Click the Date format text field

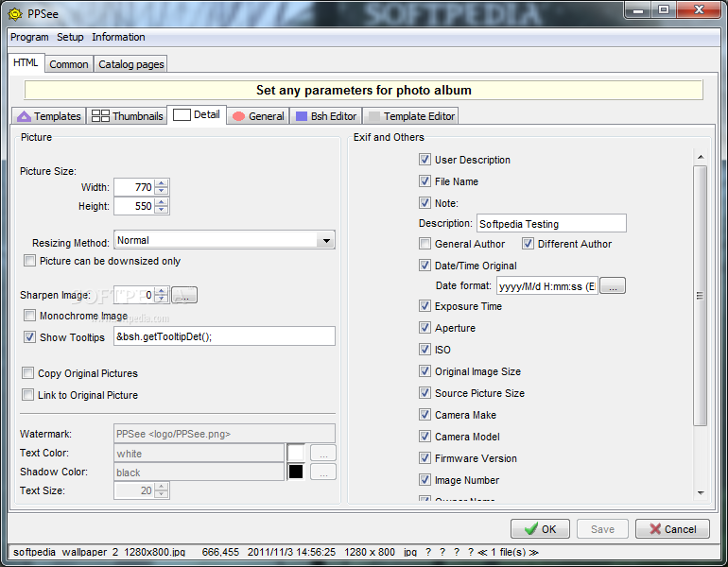[546, 285]
